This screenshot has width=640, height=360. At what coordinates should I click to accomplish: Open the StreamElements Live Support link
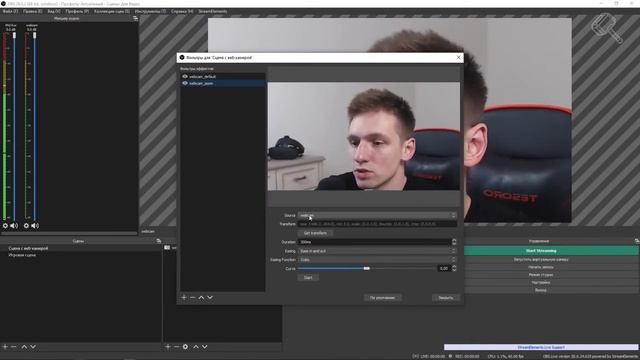click(541, 347)
